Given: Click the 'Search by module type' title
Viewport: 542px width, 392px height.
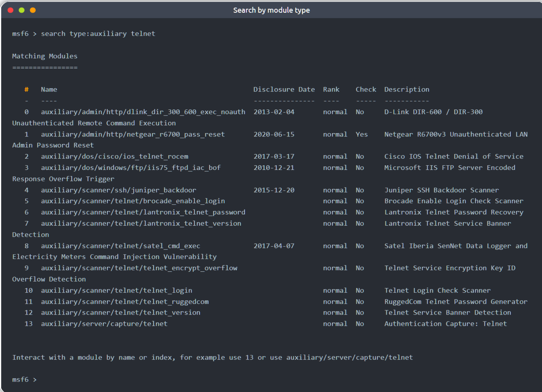Looking at the screenshot, I should [x=271, y=10].
